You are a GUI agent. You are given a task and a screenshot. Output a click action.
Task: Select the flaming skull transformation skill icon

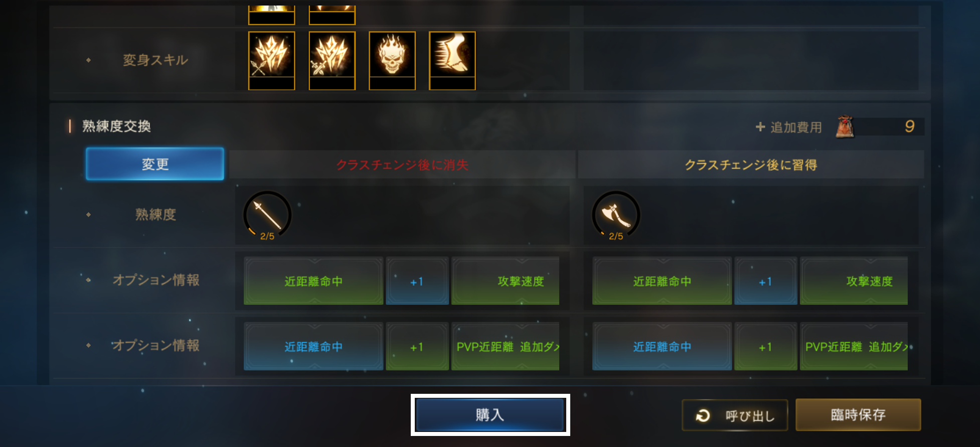pyautogui.click(x=392, y=61)
